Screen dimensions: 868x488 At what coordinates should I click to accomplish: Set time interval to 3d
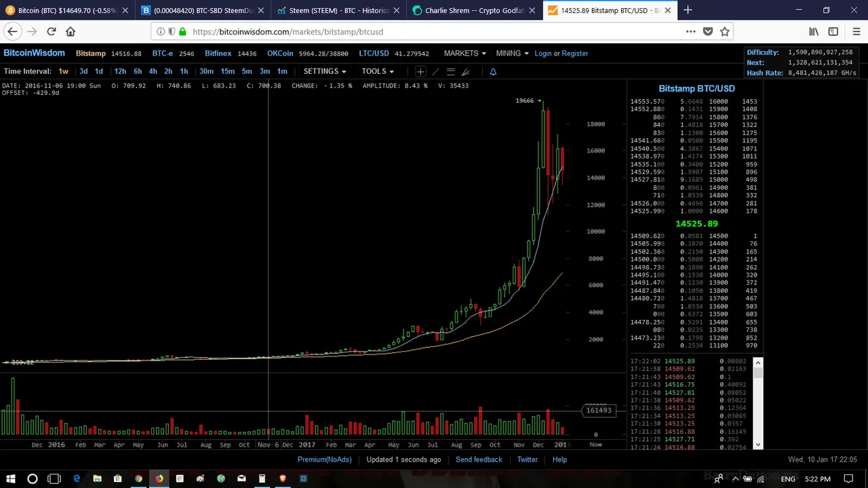83,71
